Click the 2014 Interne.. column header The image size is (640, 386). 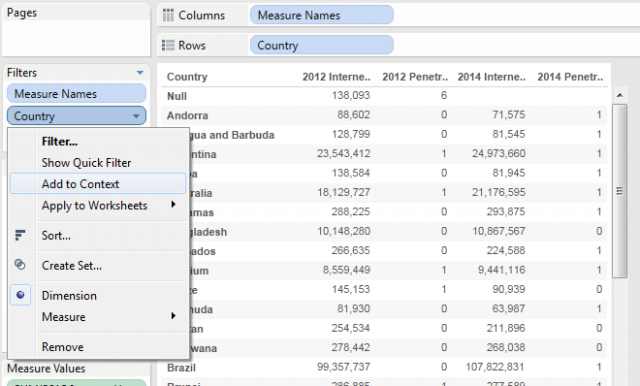491,77
